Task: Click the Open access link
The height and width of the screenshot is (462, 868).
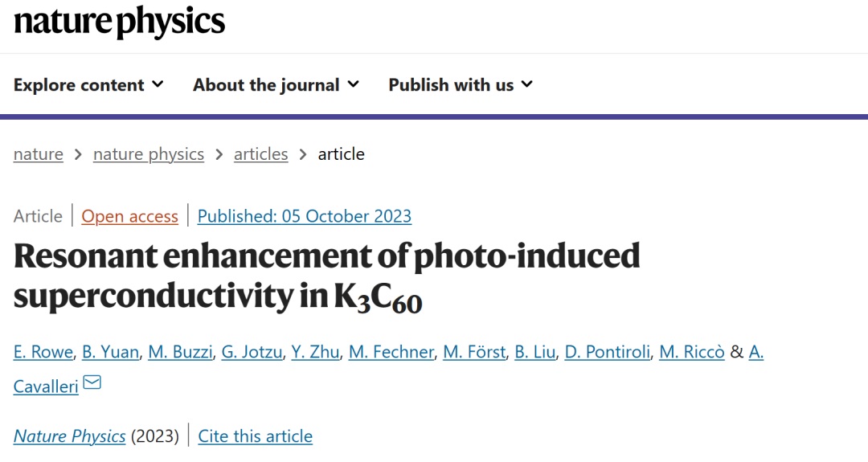Action: click(x=129, y=216)
